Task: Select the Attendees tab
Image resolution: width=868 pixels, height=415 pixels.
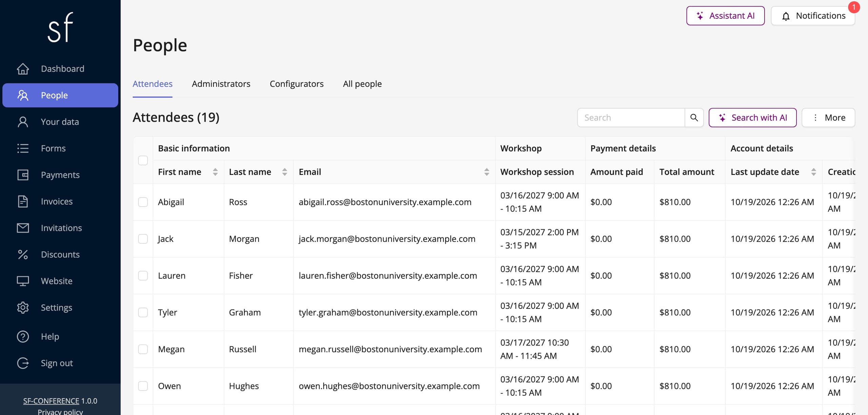Action: [x=153, y=84]
